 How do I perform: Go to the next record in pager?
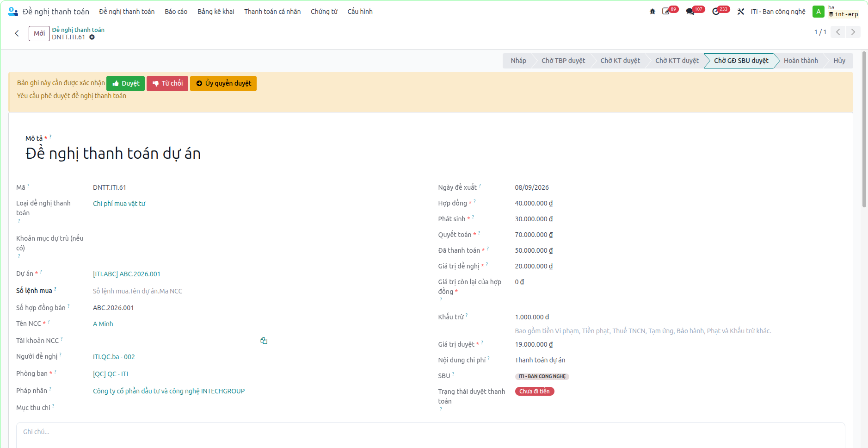coord(853,32)
